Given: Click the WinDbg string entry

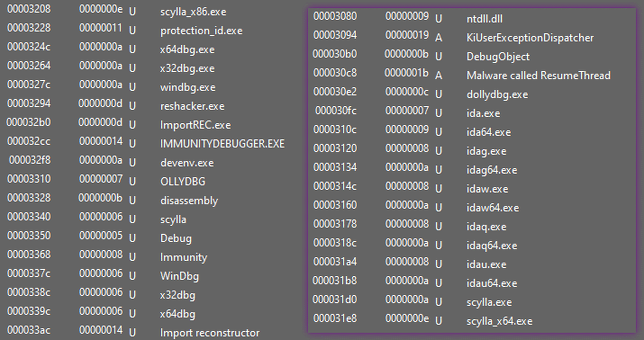Looking at the screenshot, I should (179, 276).
